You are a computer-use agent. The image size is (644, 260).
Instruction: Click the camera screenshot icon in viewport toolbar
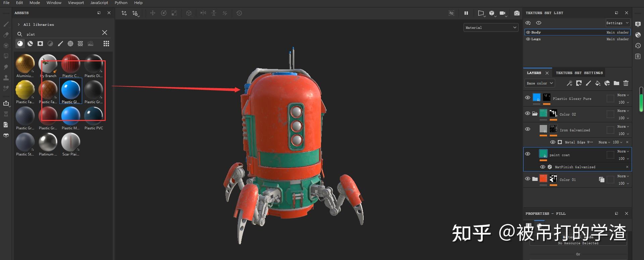point(517,13)
